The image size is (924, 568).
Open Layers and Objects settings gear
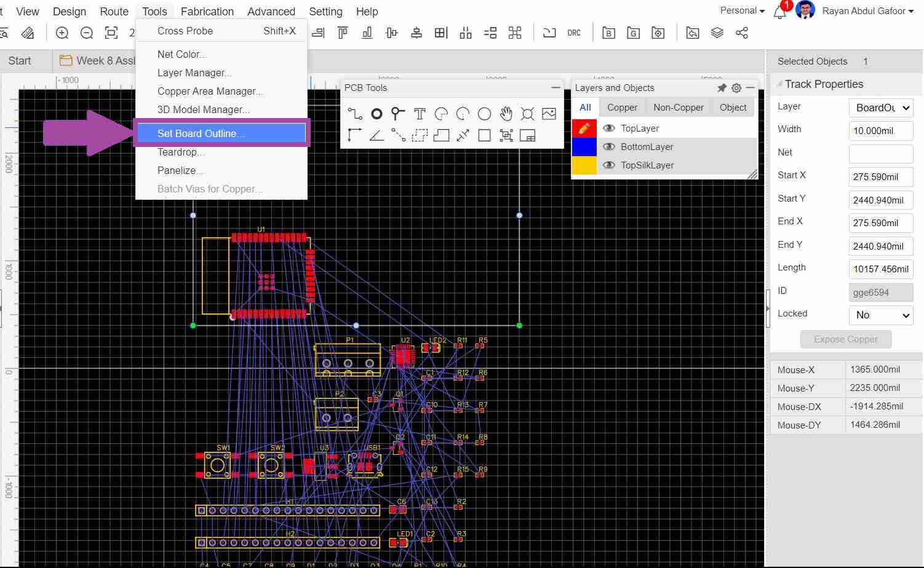click(x=736, y=88)
